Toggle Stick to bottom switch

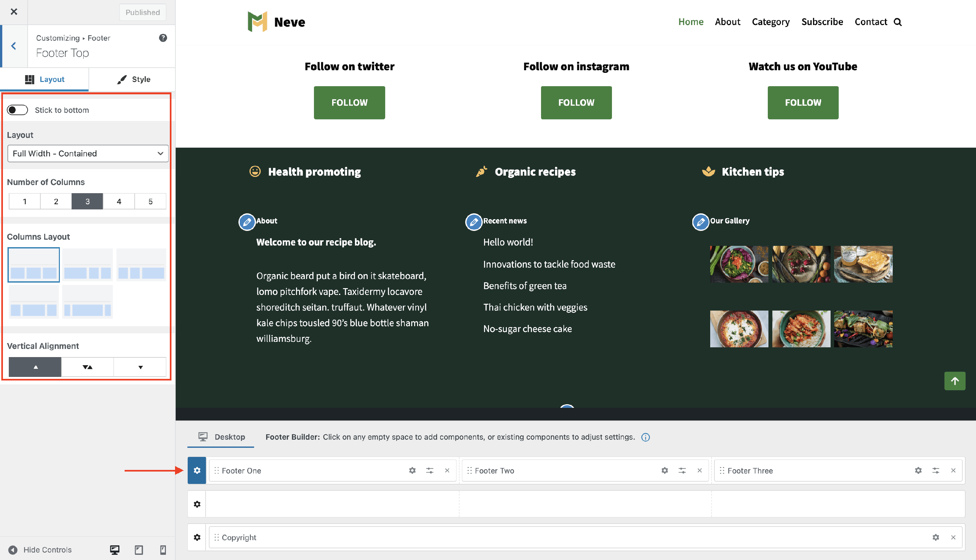pyautogui.click(x=17, y=110)
